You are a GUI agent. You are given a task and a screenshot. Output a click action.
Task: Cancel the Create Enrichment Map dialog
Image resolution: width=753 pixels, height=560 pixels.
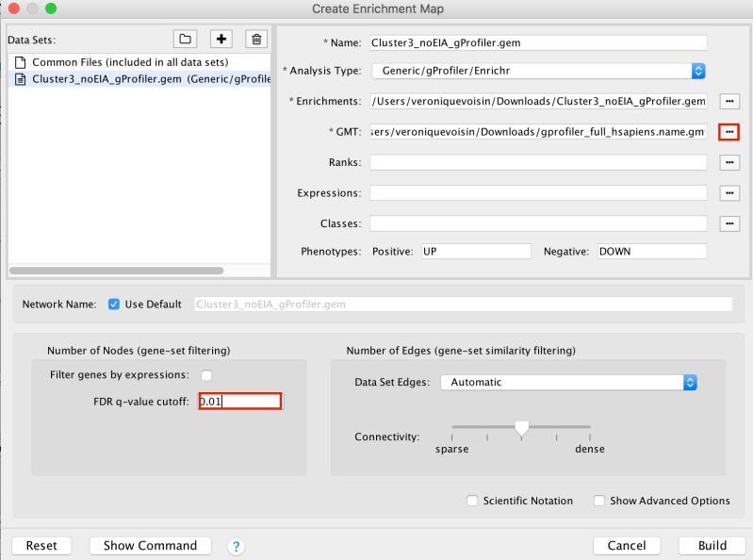pos(627,546)
